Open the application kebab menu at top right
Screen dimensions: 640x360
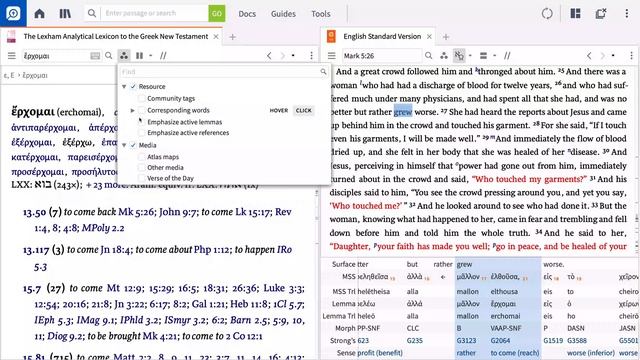[627, 13]
